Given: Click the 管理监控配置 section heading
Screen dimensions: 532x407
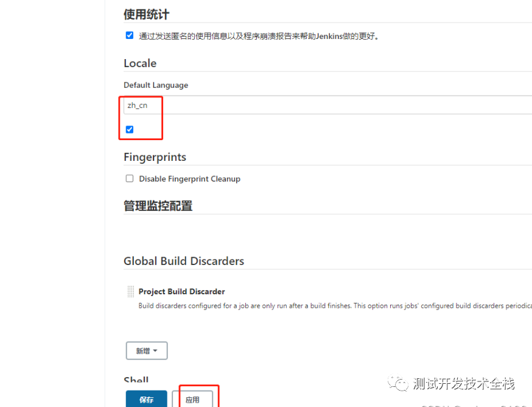Looking at the screenshot, I should (158, 206).
